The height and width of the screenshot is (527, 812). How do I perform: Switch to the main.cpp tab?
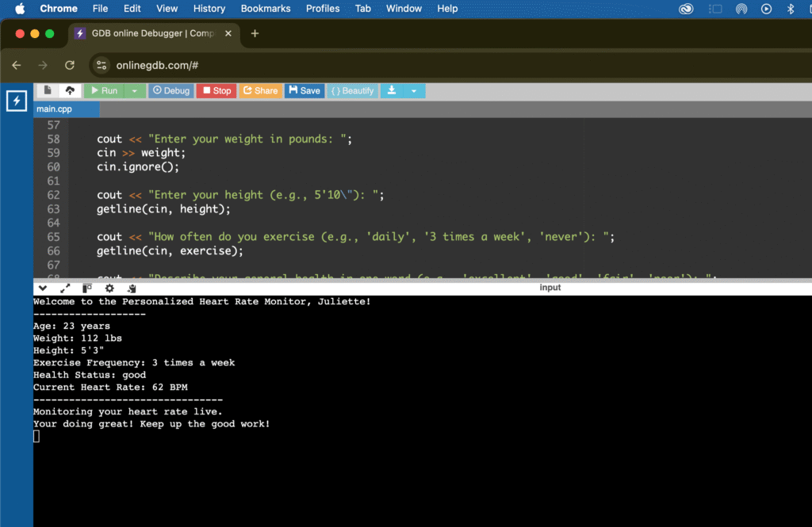coord(66,109)
